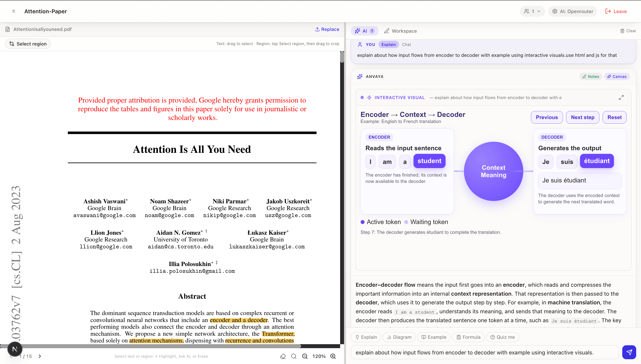
Task: Expand the interactive visual to fullscreen
Action: [x=621, y=98]
